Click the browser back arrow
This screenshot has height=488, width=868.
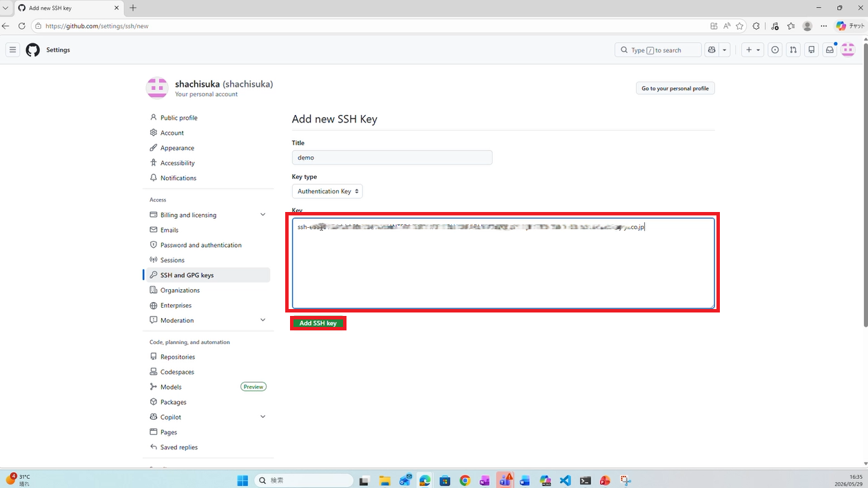point(6,26)
